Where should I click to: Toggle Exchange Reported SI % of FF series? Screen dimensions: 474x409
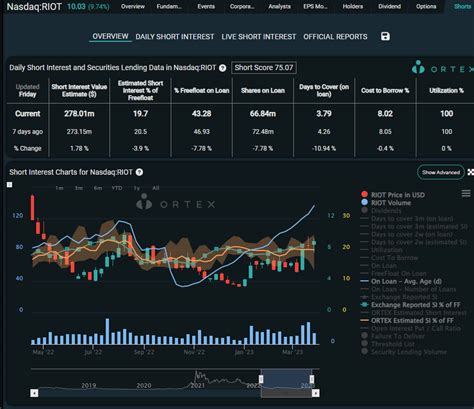411,305
